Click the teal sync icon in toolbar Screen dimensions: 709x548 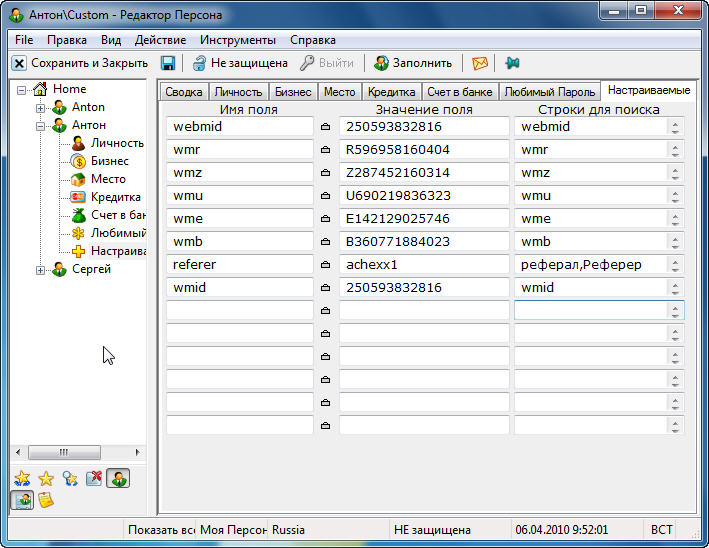[512, 63]
